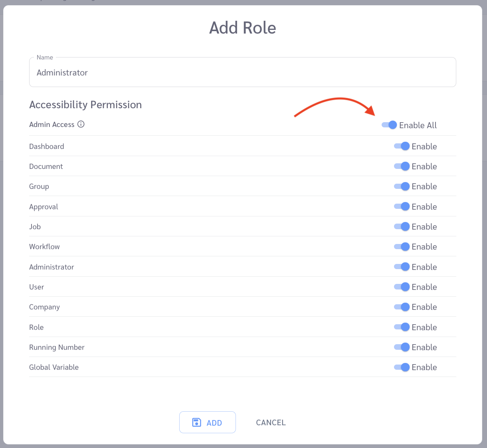The height and width of the screenshot is (448, 487).
Task: Turn off the Document permission switch
Action: [402, 166]
